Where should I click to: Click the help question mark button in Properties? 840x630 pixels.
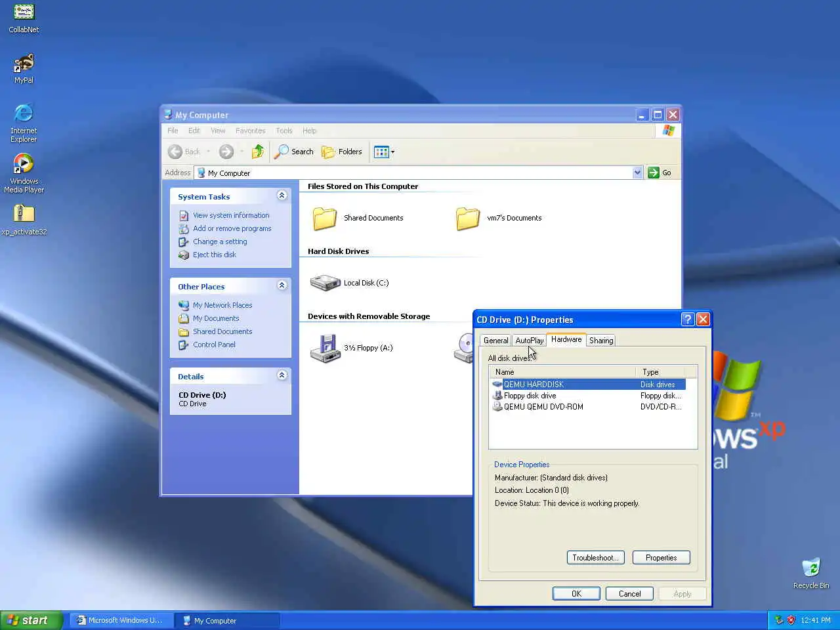point(688,320)
